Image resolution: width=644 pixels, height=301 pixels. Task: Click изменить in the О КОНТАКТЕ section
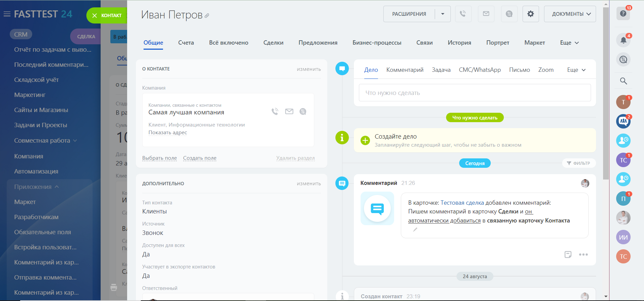coord(309,69)
